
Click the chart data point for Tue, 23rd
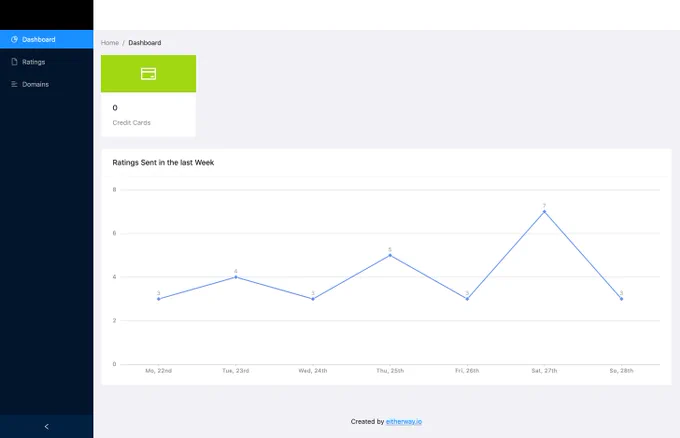click(236, 277)
